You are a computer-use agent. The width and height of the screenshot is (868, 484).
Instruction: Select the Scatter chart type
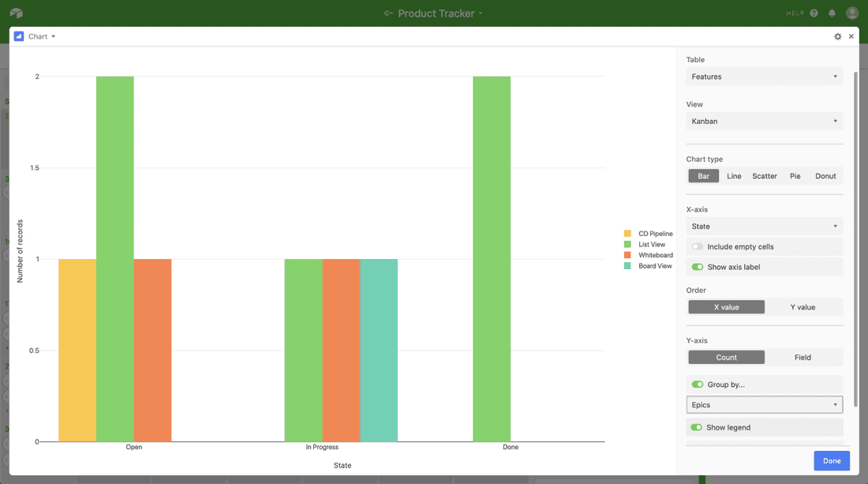(x=764, y=176)
